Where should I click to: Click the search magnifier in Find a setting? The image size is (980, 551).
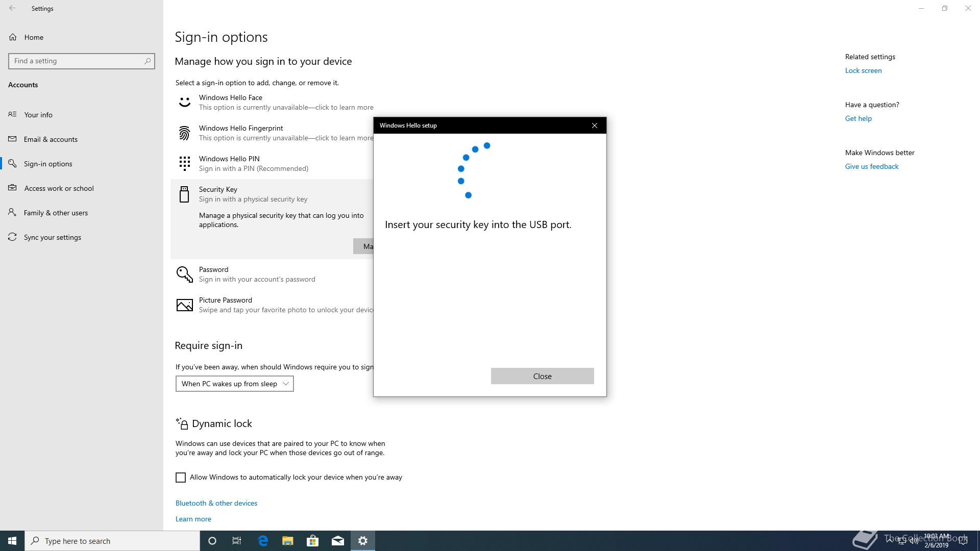pos(148,61)
